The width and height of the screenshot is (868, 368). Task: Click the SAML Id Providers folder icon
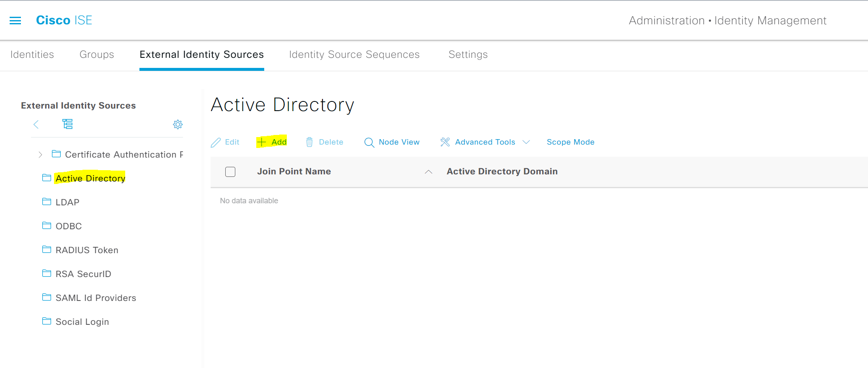click(x=46, y=297)
